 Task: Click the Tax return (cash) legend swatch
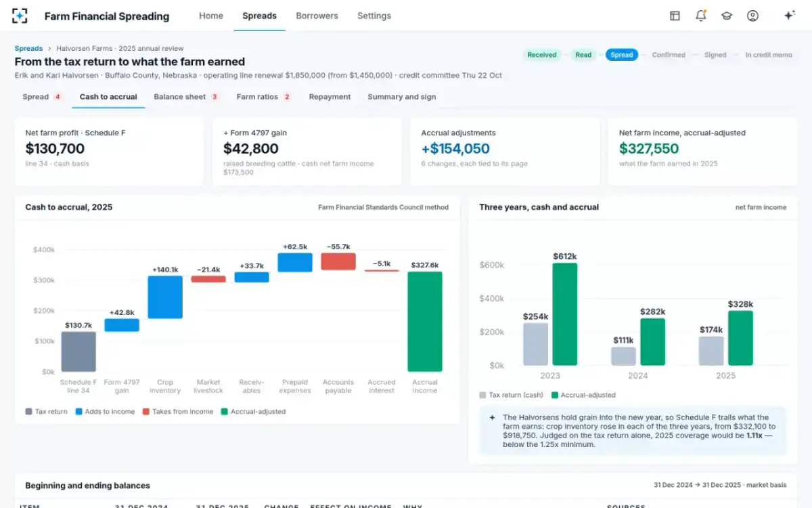pos(482,395)
